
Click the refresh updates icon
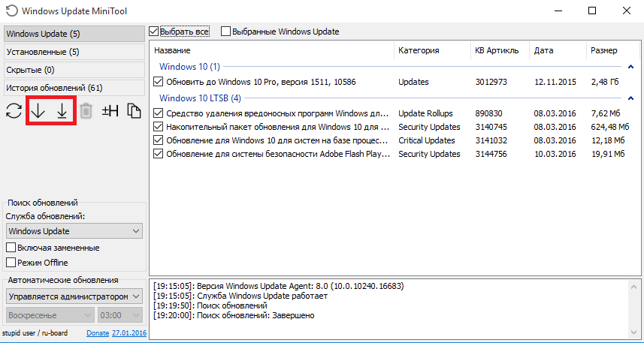[14, 111]
